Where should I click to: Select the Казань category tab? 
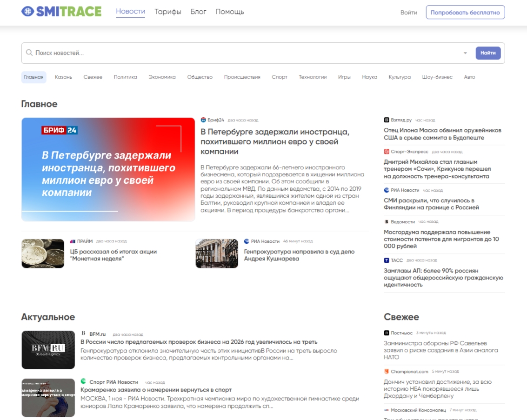coord(63,77)
